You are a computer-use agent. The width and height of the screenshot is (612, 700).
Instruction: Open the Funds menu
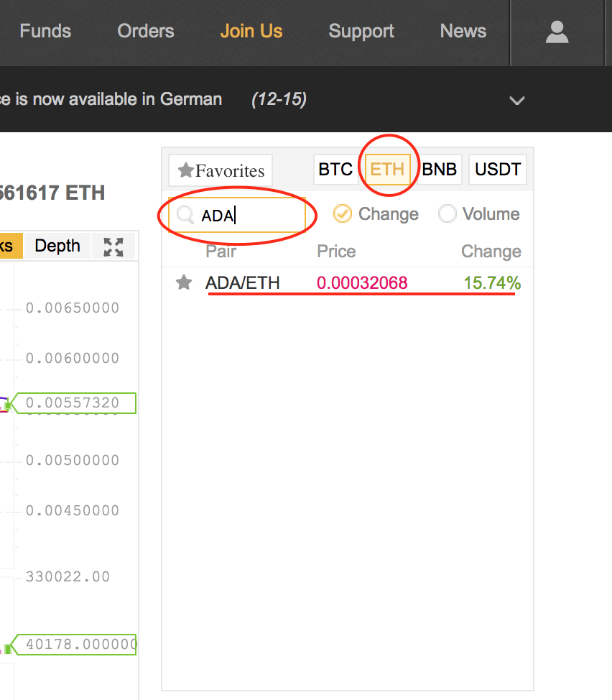coord(45,32)
